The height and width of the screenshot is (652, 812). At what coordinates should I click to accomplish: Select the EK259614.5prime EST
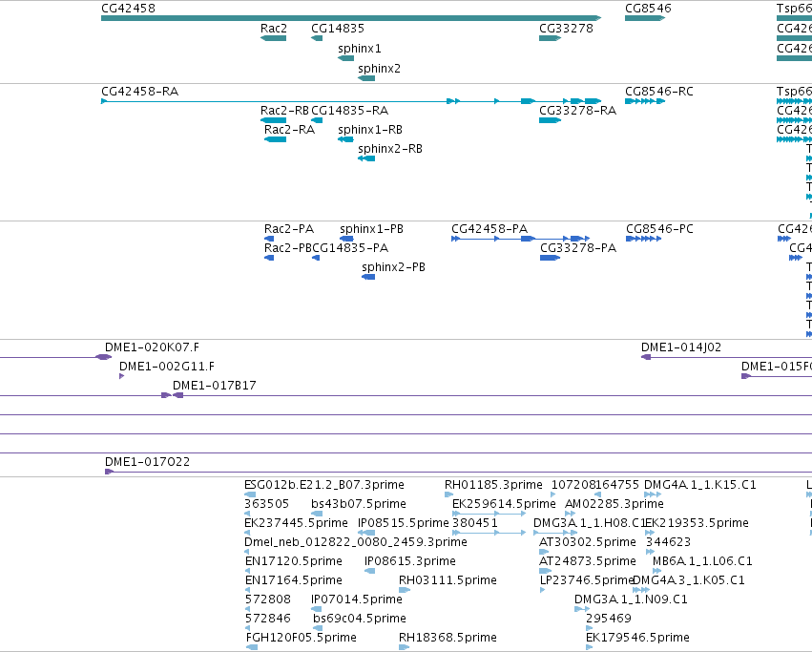(489, 514)
